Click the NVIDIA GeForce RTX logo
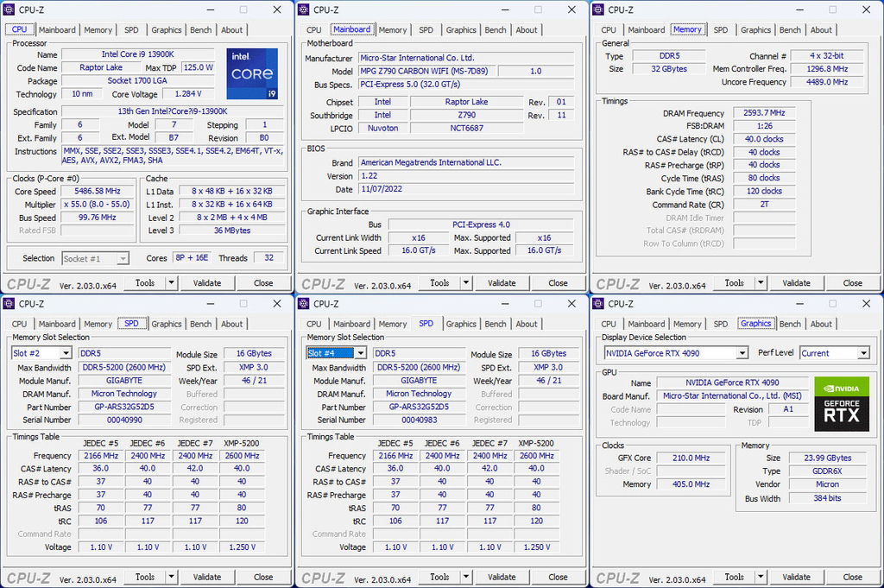Viewport: 884px width, 588px height. (842, 404)
